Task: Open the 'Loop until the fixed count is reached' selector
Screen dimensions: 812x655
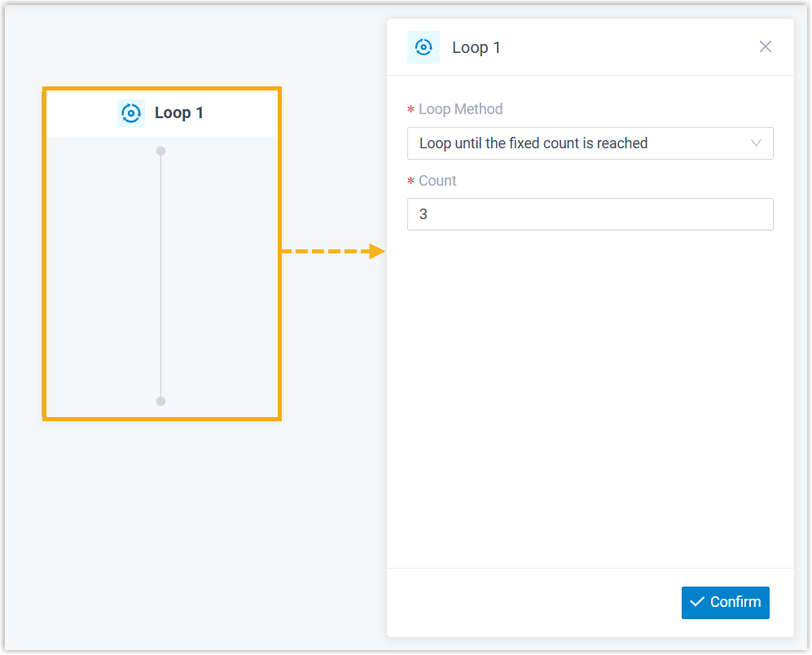Action: 570,143
